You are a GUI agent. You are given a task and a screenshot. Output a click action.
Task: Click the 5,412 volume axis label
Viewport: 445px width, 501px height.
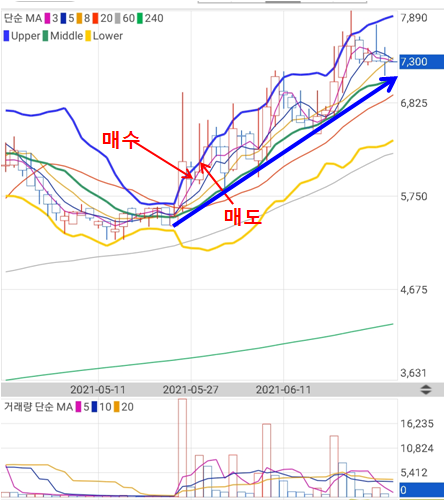click(414, 472)
